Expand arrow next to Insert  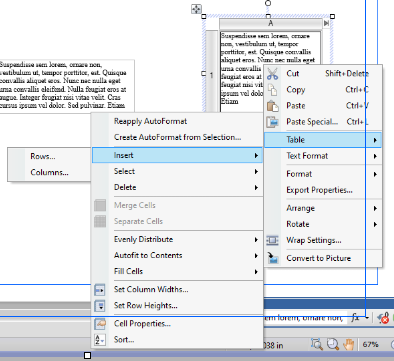(x=256, y=156)
